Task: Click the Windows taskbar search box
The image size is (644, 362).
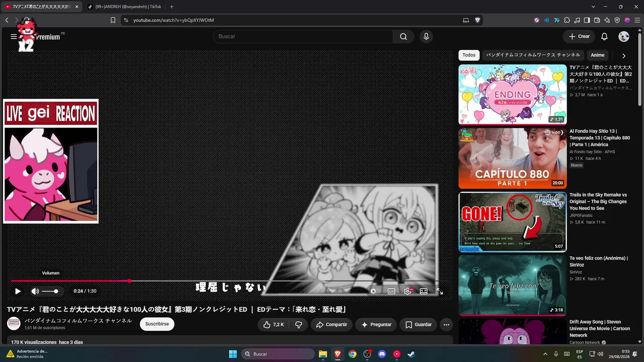Action: coord(278,354)
